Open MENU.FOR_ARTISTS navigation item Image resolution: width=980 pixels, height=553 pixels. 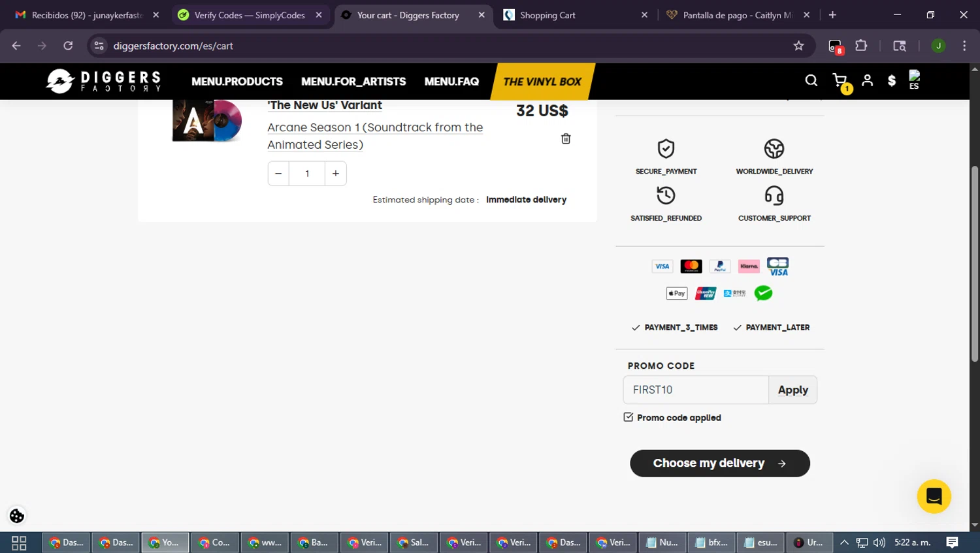click(x=353, y=82)
